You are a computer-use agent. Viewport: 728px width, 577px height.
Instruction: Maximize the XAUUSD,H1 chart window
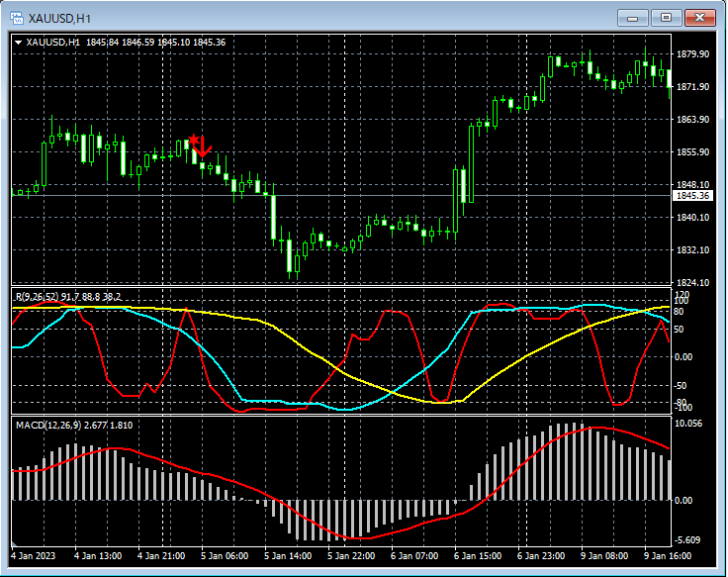coord(666,18)
